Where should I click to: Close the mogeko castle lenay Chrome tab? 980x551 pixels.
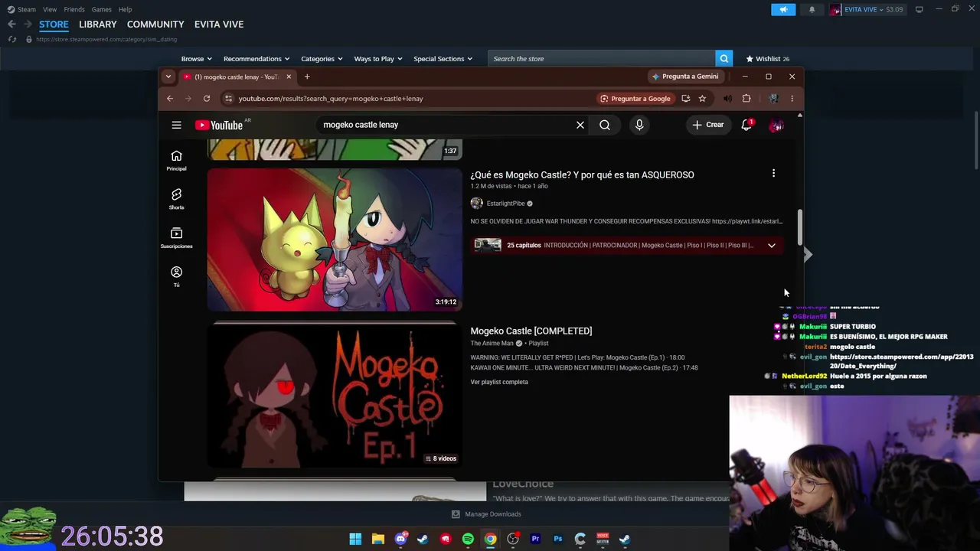coord(289,77)
